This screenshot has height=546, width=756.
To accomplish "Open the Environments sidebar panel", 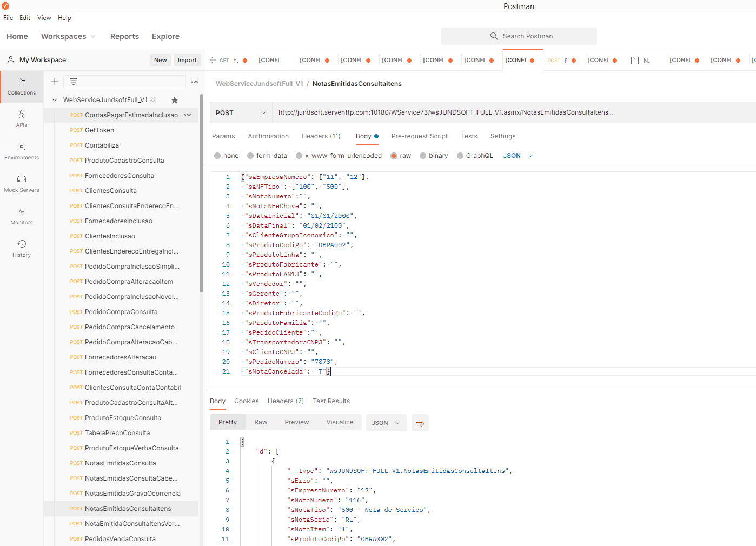I will click(22, 151).
